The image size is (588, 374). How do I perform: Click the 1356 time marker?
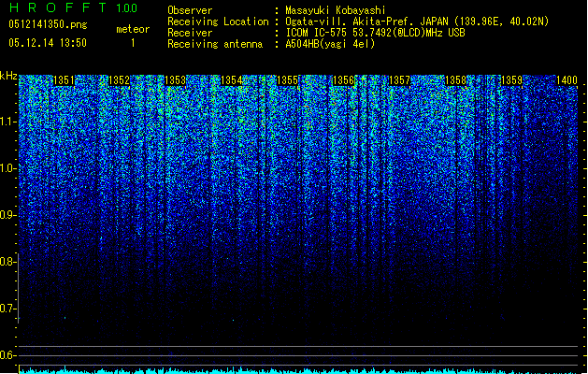pos(343,80)
